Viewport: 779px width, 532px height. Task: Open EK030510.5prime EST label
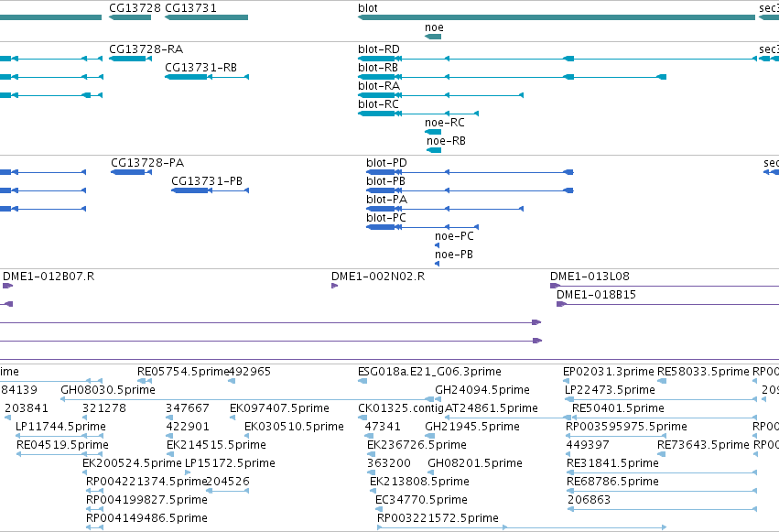(294, 428)
